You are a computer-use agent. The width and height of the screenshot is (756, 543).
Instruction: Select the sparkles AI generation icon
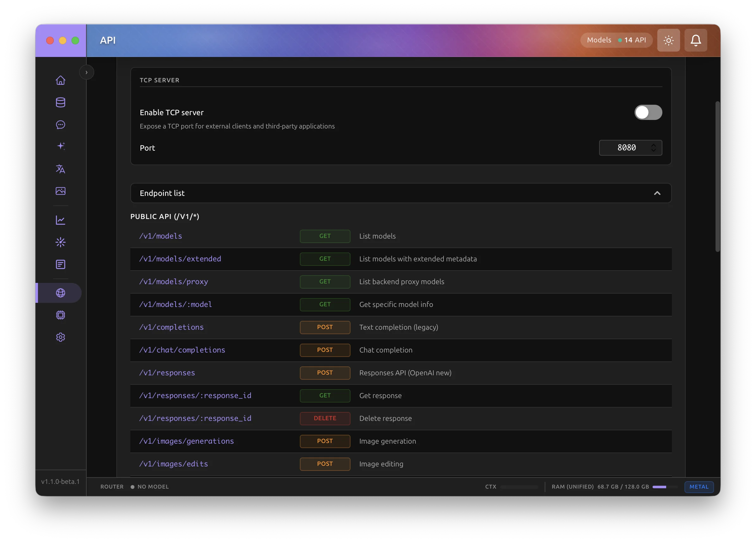point(60,146)
